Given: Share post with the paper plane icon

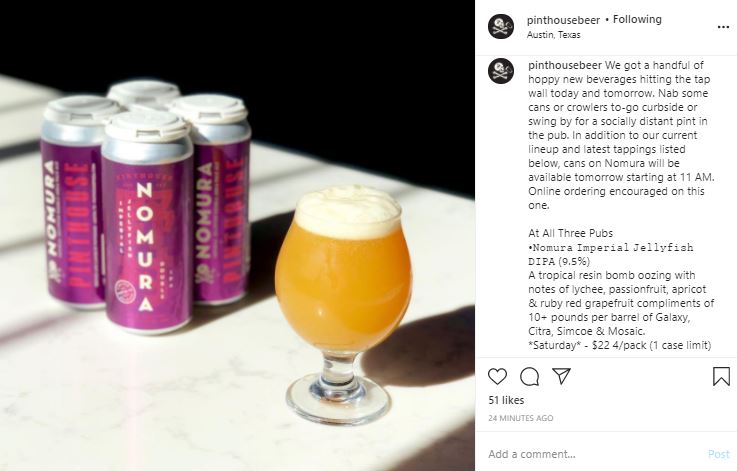Looking at the screenshot, I should (x=562, y=376).
